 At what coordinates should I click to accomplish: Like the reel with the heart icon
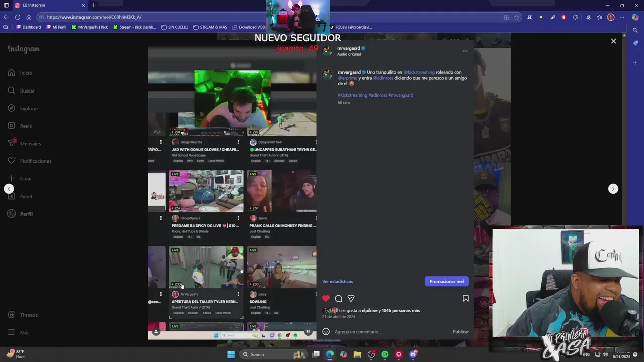326,299
